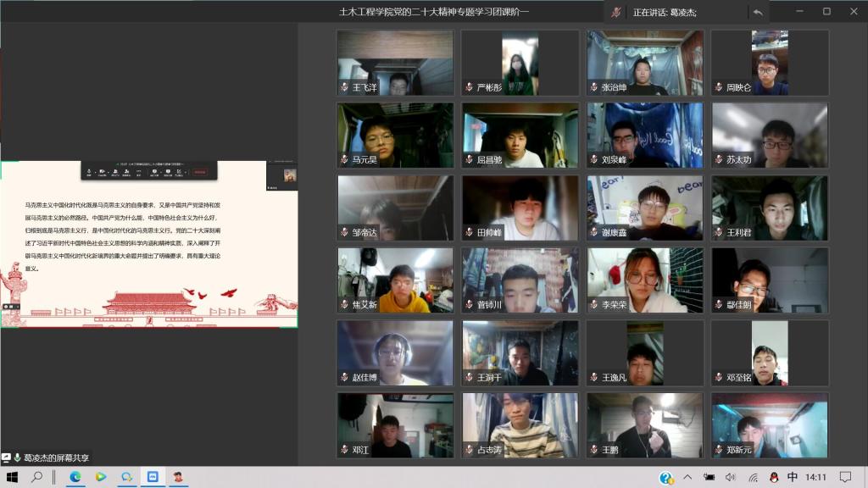Click the back arrow icon in title bar

757,12
